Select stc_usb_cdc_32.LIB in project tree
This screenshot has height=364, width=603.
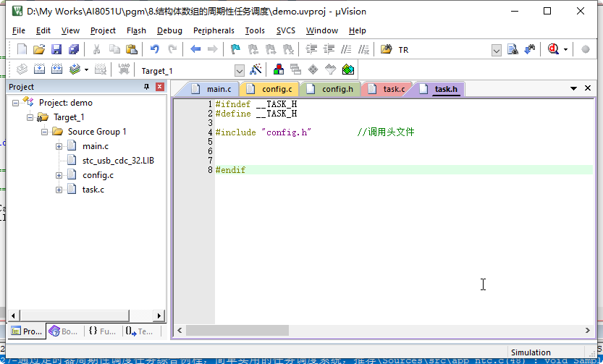pyautogui.click(x=118, y=161)
